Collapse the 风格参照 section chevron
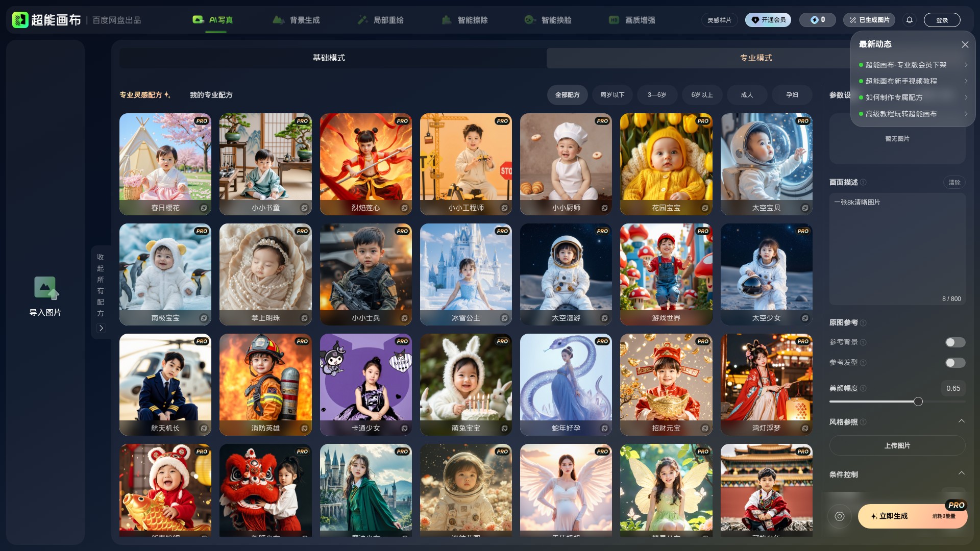The image size is (980, 551). click(961, 421)
